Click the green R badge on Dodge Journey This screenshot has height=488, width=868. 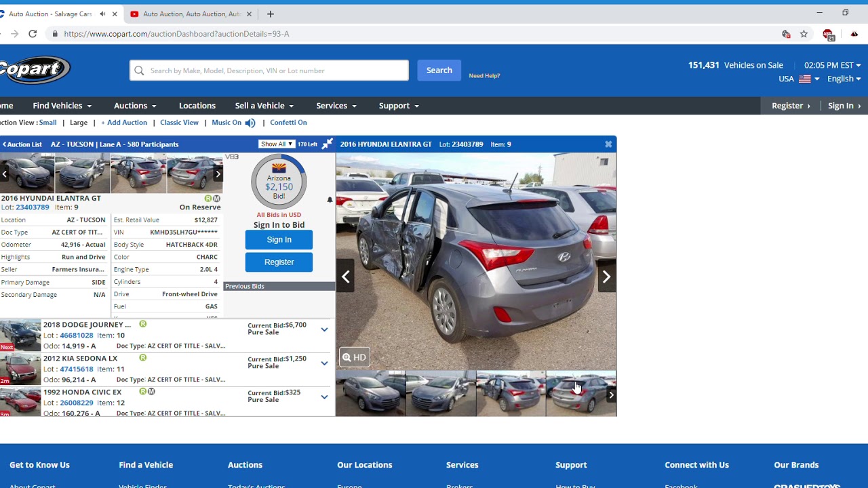point(142,324)
